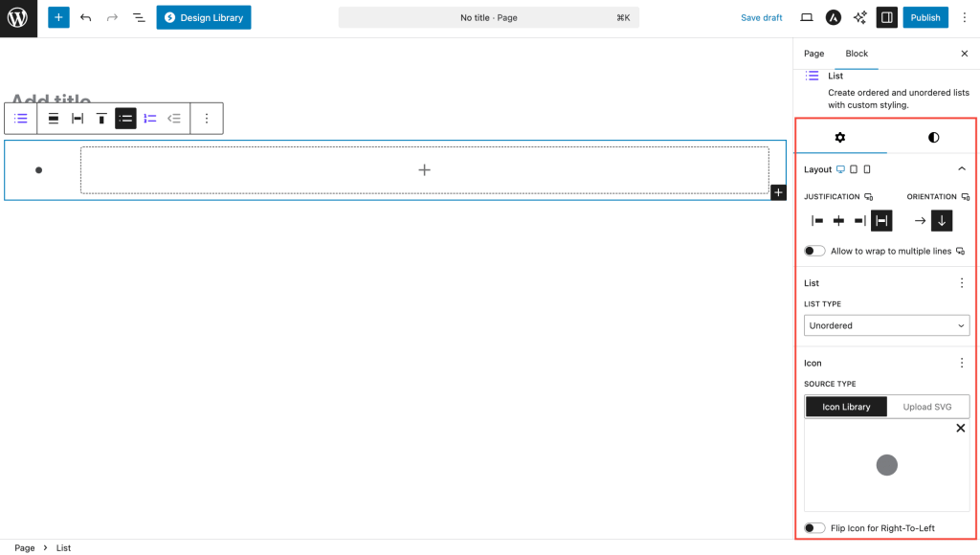980x555 pixels.
Task: Choose the vertical orientation down arrow
Action: [x=942, y=220]
